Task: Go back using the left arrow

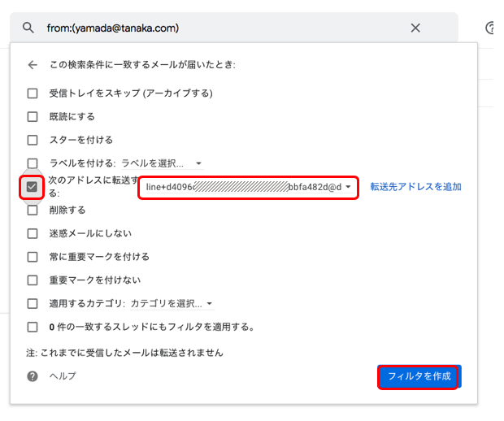Action: point(33,65)
